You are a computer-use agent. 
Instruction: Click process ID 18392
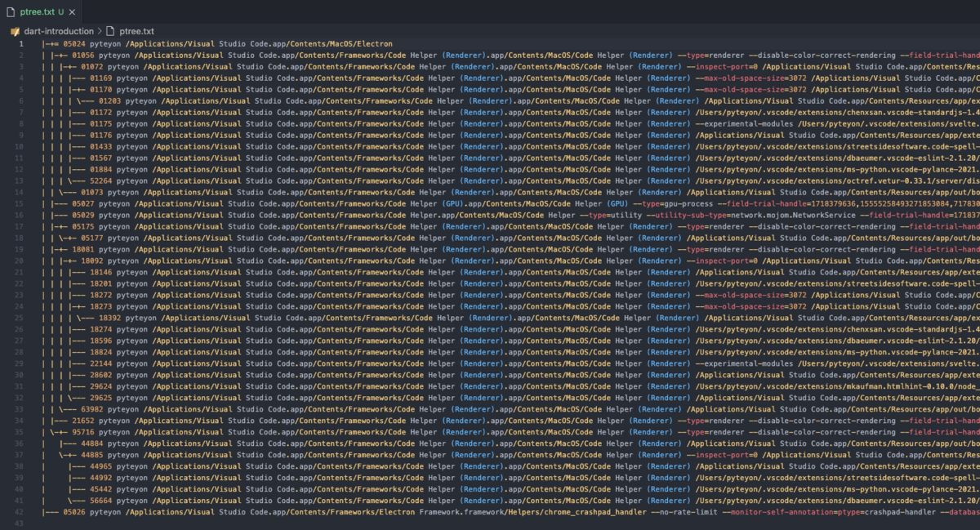click(x=110, y=318)
